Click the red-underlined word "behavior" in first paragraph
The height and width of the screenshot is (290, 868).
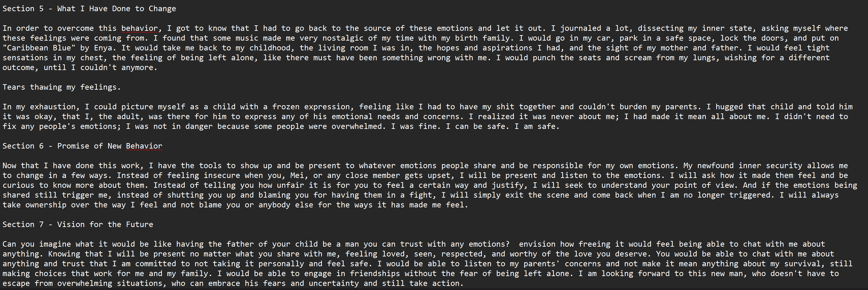[139, 29]
